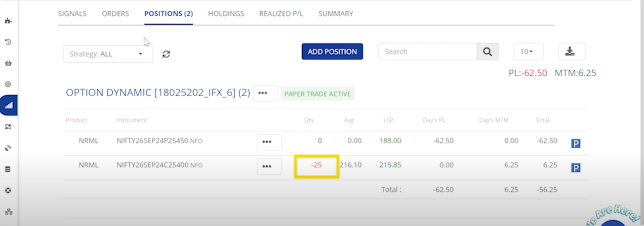Click the search magnifier button
This screenshot has width=644, height=226.
pos(487,52)
